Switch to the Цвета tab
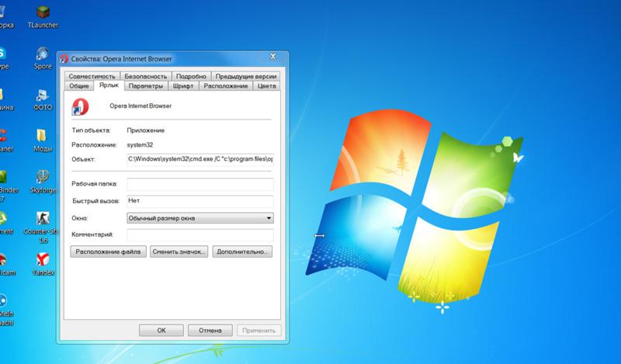621x364 pixels. point(266,86)
